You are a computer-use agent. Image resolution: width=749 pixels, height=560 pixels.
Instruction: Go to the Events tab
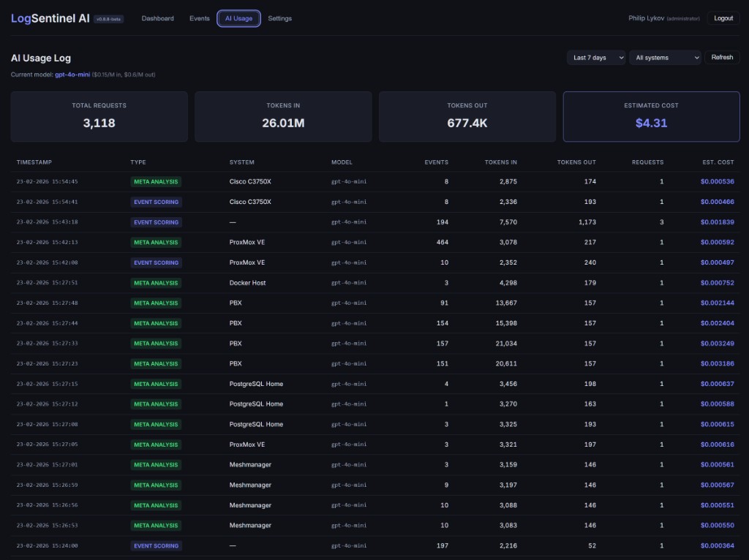pos(199,18)
